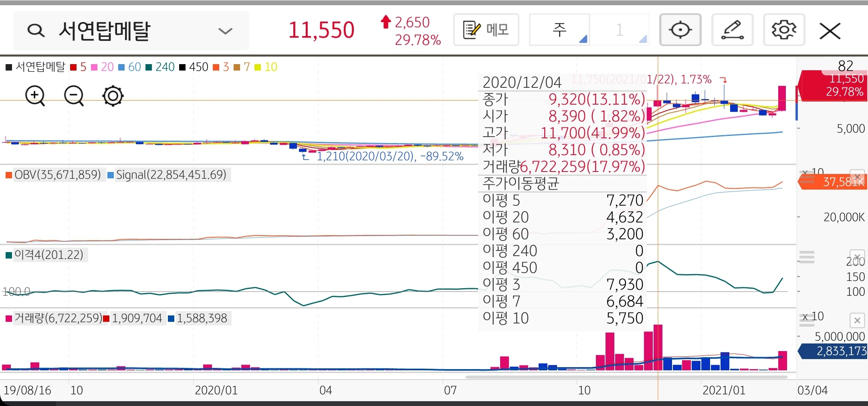Screen dimensions: 868x406
Task: Click the red 5-period moving average swatch
Action: pos(73,67)
